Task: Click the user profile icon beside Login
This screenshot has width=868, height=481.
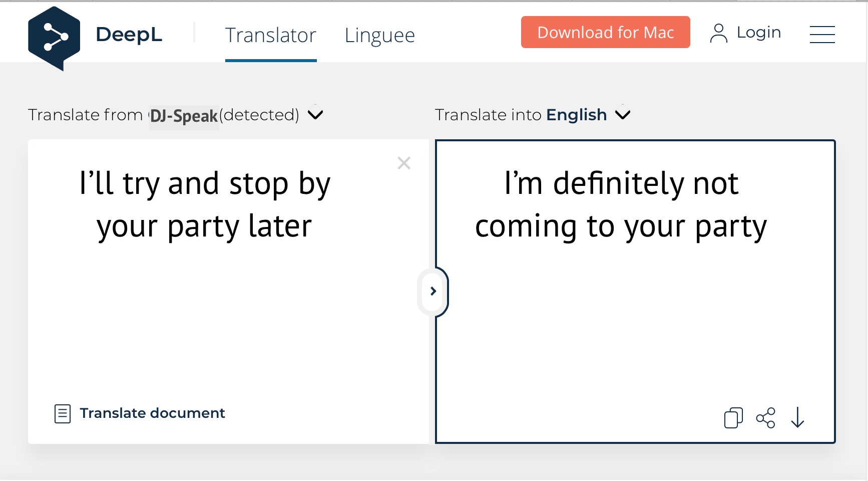Action: [718, 34]
